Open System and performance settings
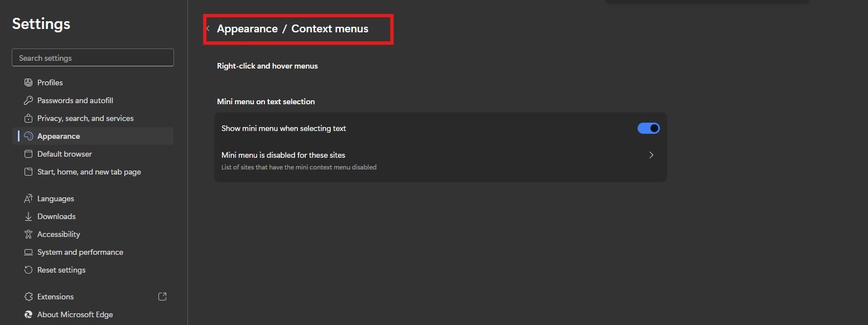Screen dimensions: 868x325 tap(80, 252)
